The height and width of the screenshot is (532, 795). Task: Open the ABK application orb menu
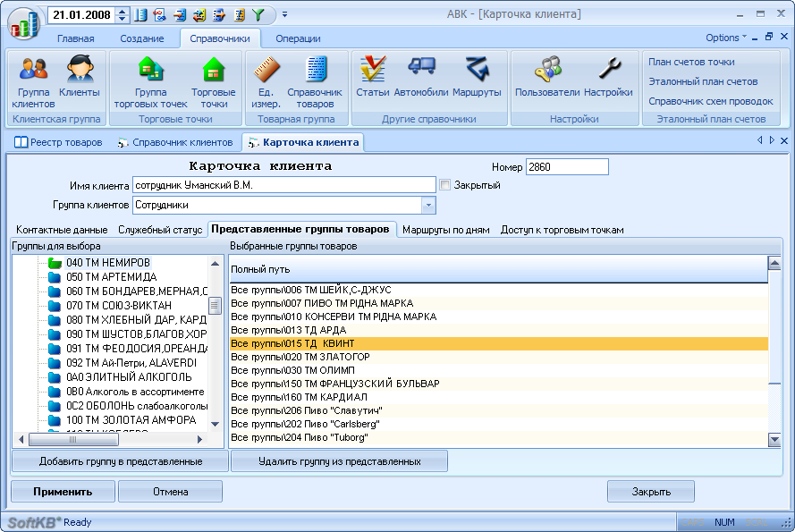tap(24, 23)
